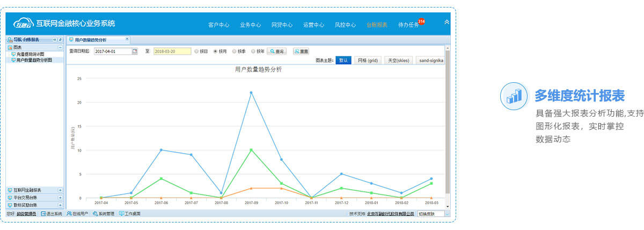Select the 按日 (by day) radio button
This screenshot has width=644, height=230.
[197, 51]
